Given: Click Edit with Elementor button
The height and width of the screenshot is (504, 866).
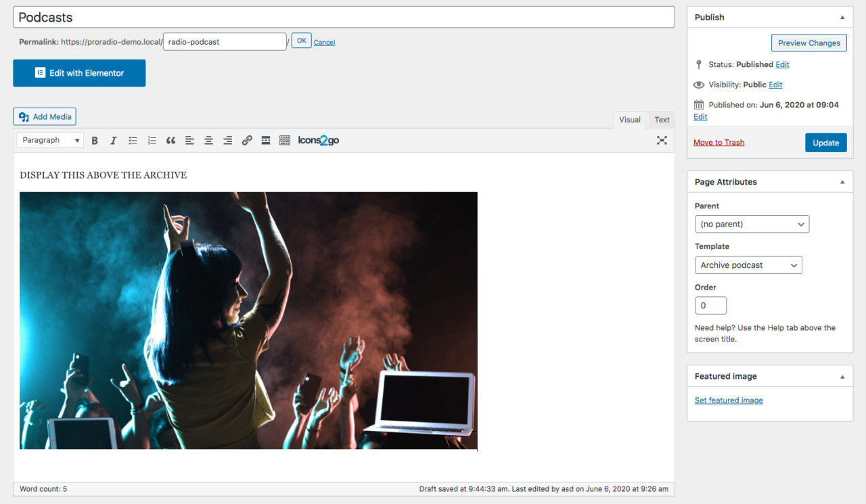Looking at the screenshot, I should tap(79, 73).
